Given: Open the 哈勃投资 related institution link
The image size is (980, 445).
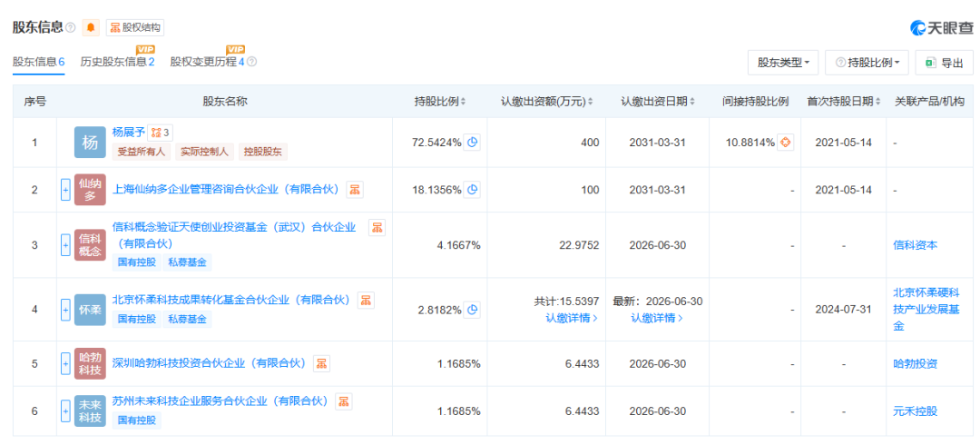Looking at the screenshot, I should (x=915, y=363).
